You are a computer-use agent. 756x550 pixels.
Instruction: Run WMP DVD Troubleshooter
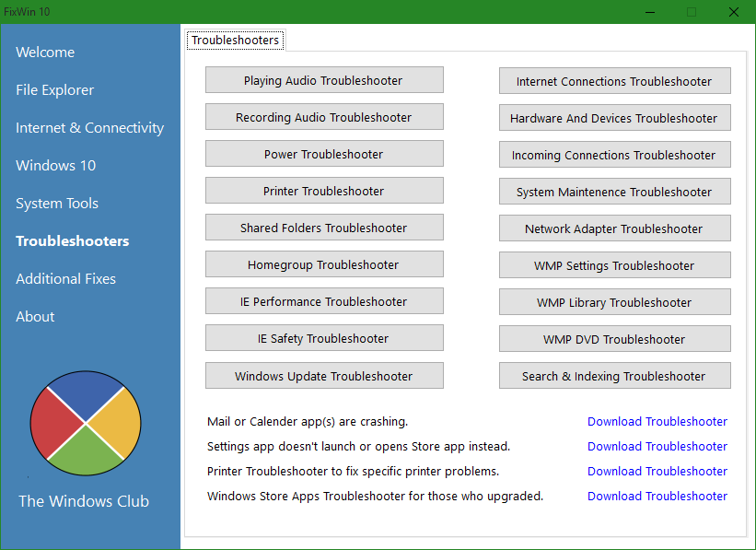615,339
